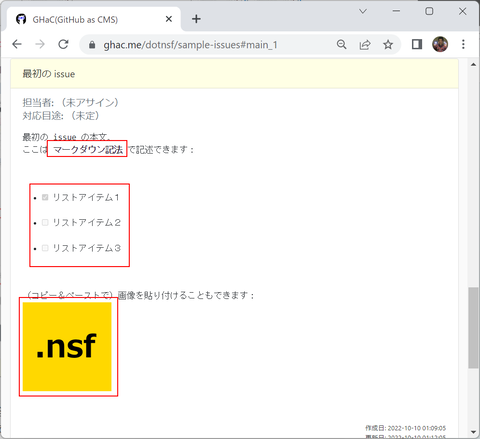The height and width of the screenshot is (439, 480).
Task: Click the 作成日: 2022-10-10 timestamp text
Action: coord(405,428)
